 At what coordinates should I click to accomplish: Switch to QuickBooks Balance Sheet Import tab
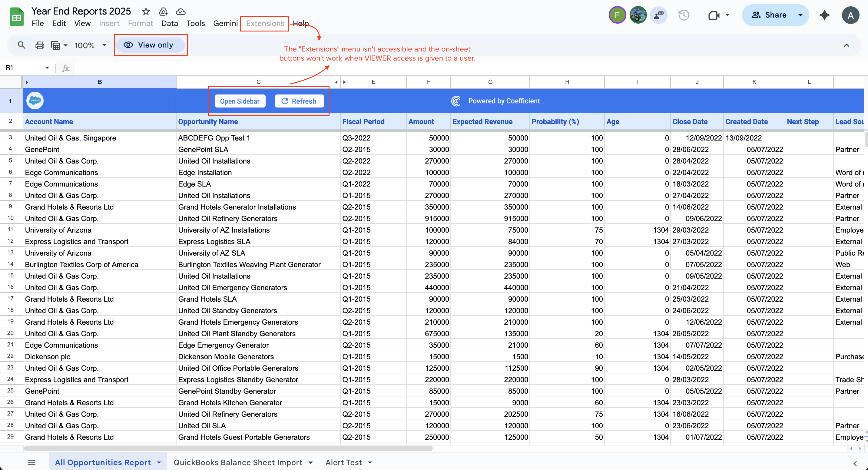click(x=237, y=462)
